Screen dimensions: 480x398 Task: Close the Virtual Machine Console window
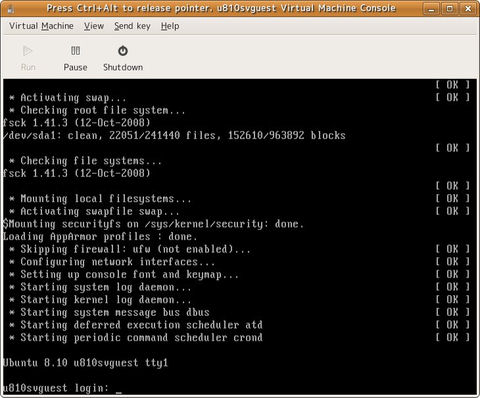point(468,9)
